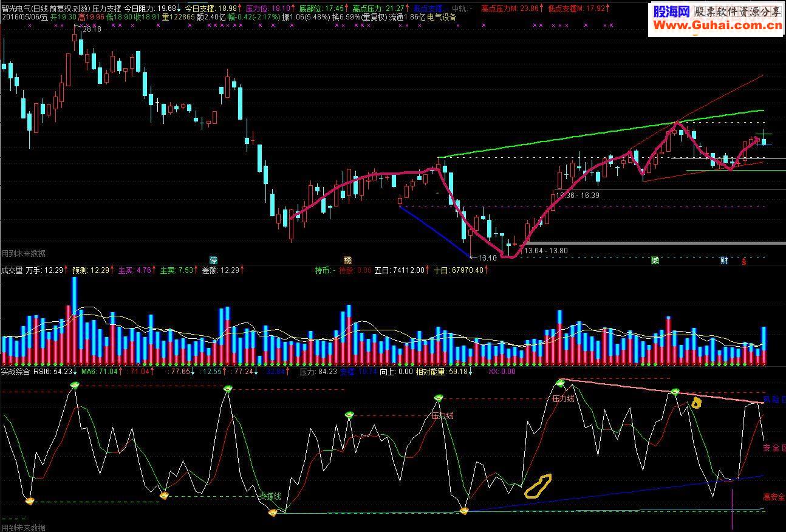Click the 主卖: 7.53 value
This screenshot has width=786, height=532.
(177, 270)
